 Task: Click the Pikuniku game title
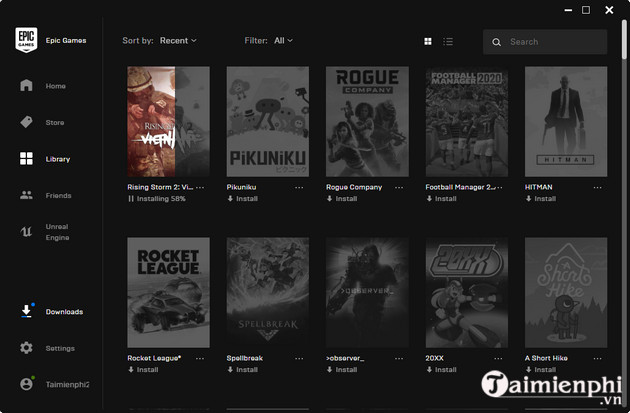(x=241, y=187)
